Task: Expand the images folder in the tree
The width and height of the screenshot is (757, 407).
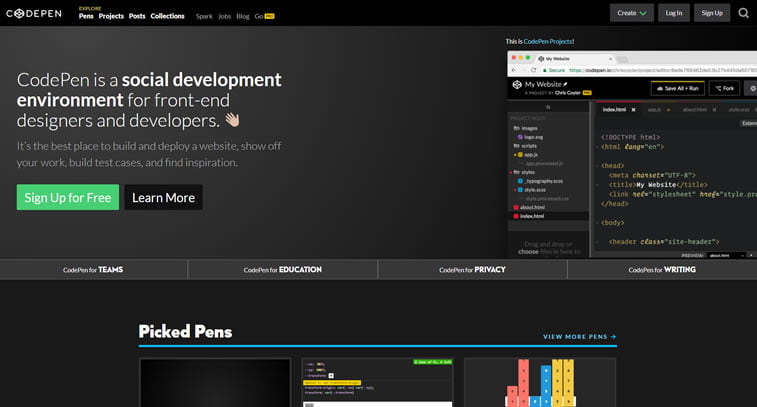Action: pyautogui.click(x=525, y=128)
